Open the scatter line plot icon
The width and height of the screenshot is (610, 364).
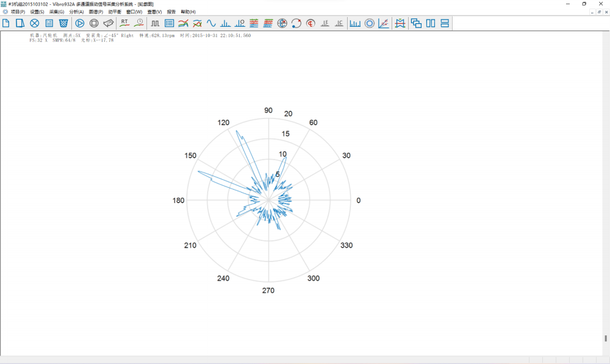point(384,23)
